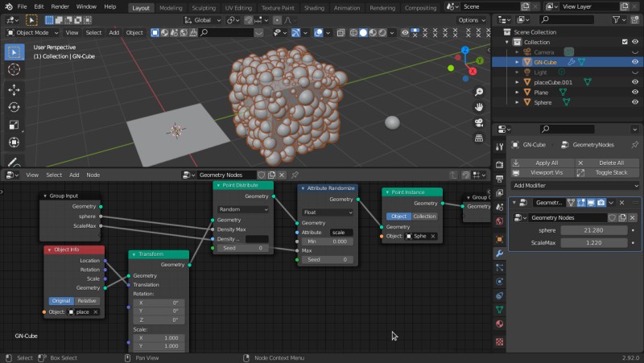
Task: Click Toggle Stack button
Action: click(x=607, y=173)
